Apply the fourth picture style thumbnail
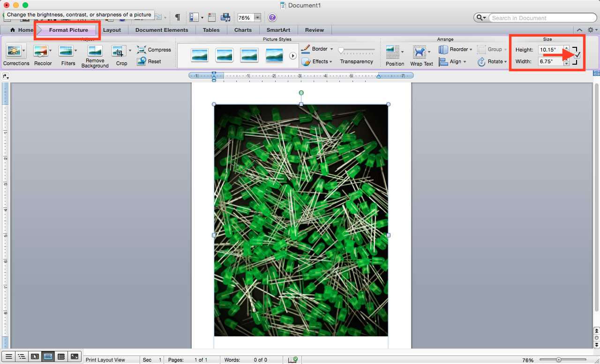 pyautogui.click(x=274, y=55)
